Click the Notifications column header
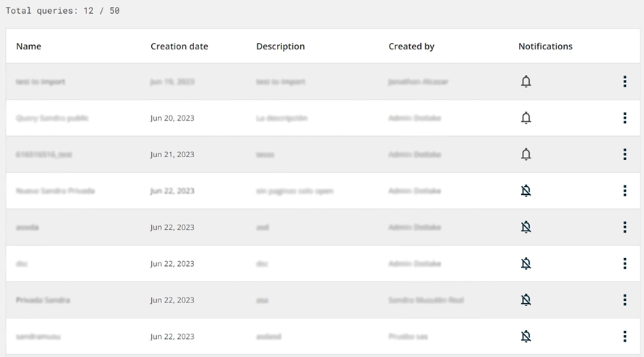Screen dimensions: 644x357 pyautogui.click(x=545, y=47)
